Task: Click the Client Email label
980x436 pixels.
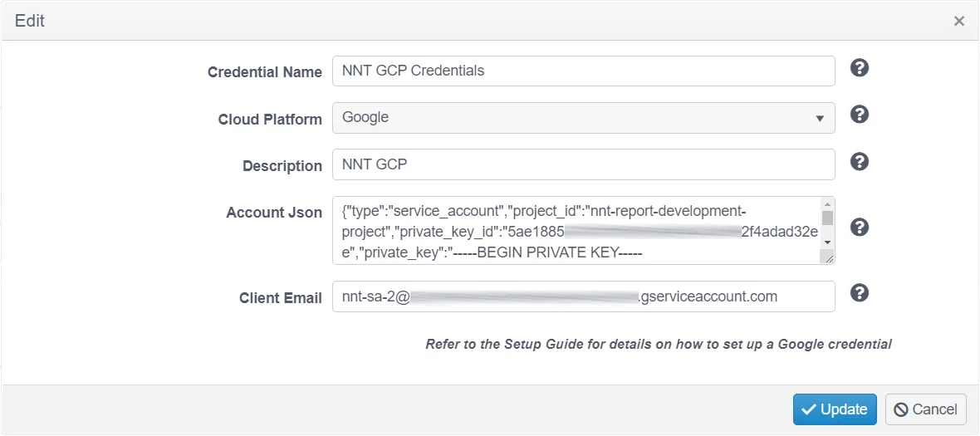Action: [x=281, y=298]
